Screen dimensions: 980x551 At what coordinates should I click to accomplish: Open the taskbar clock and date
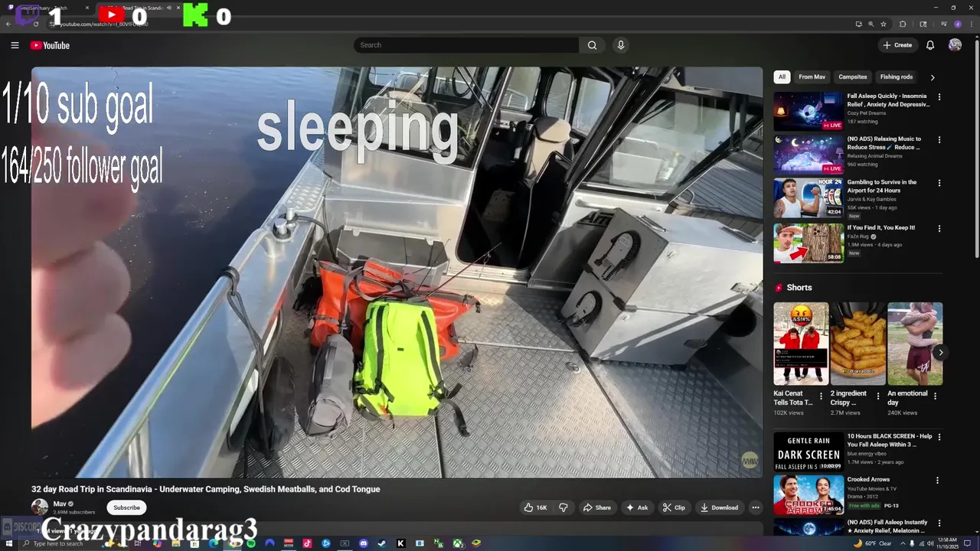[946, 543]
